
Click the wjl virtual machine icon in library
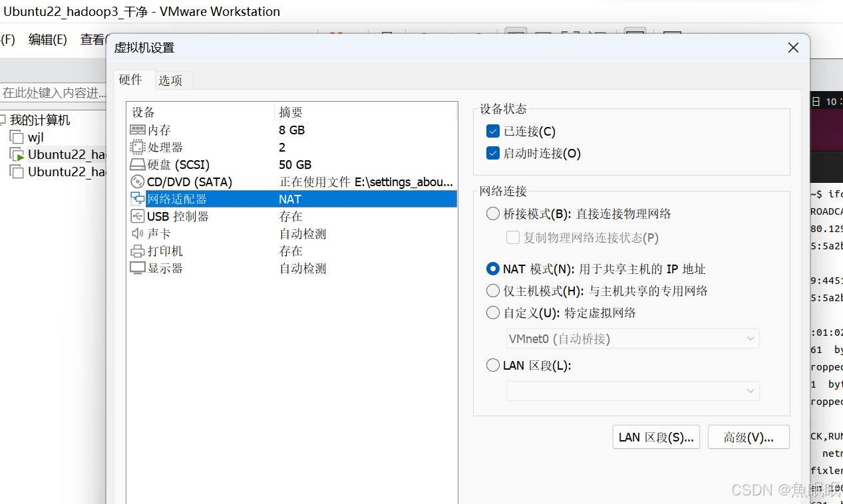[17, 138]
